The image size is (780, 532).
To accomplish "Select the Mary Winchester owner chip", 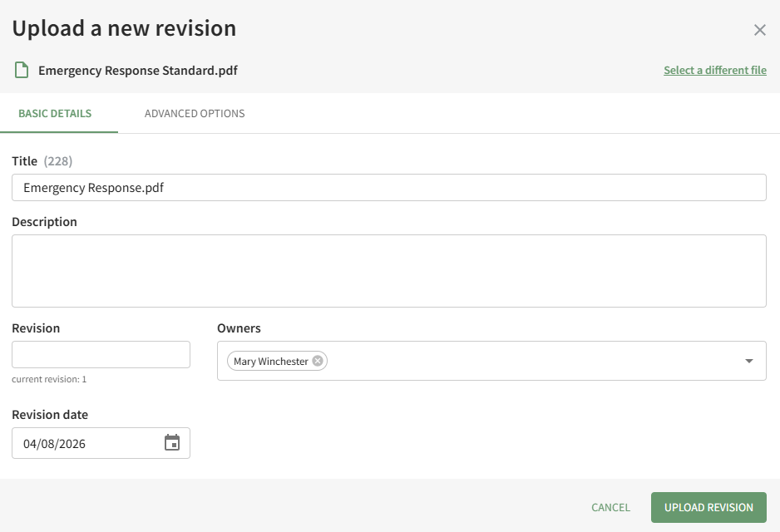I will [x=270, y=361].
